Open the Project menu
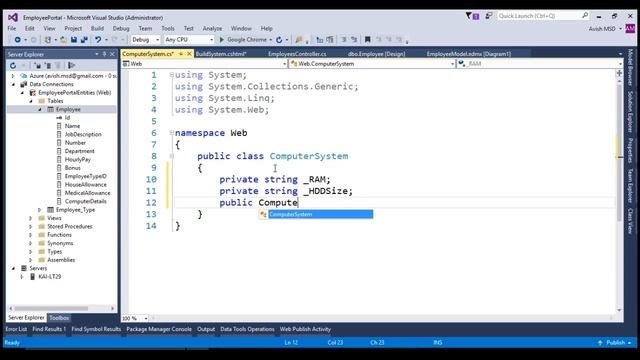The image size is (640, 360). (x=73, y=29)
